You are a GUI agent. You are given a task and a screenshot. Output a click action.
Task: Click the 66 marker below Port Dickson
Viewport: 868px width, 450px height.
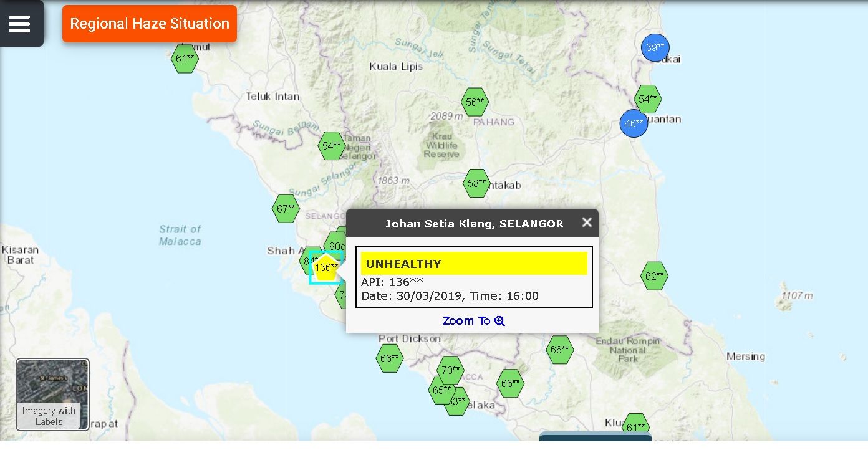389,359
